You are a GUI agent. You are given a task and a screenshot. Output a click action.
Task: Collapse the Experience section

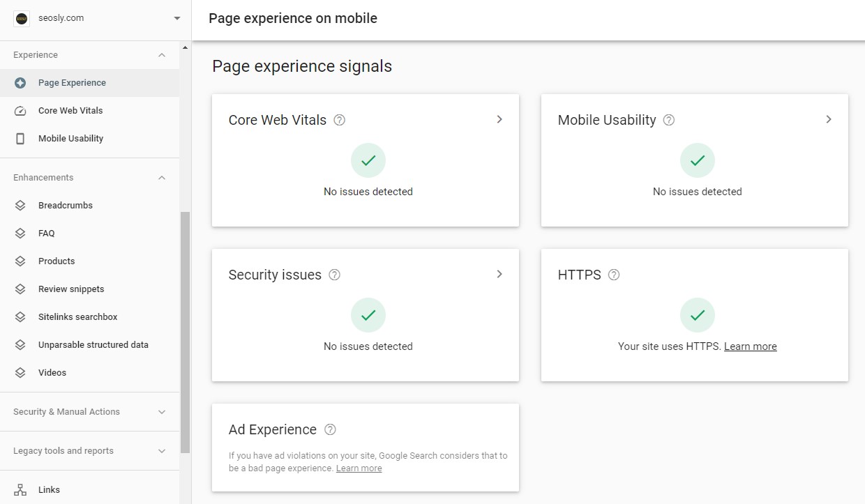pyautogui.click(x=161, y=54)
